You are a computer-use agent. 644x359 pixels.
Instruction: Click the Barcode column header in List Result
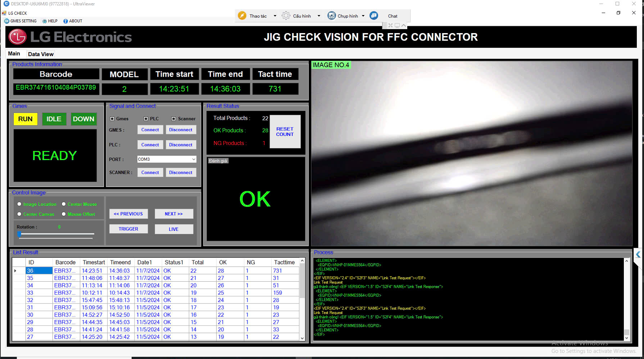pos(67,262)
